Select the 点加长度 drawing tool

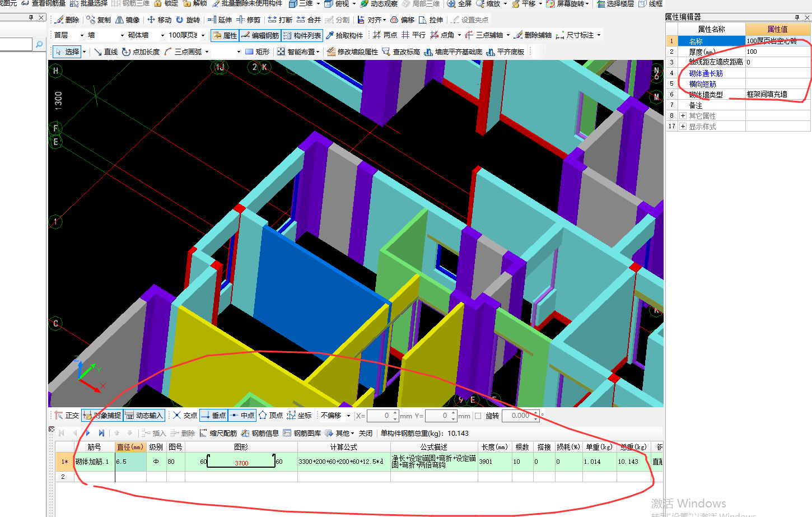click(x=141, y=52)
